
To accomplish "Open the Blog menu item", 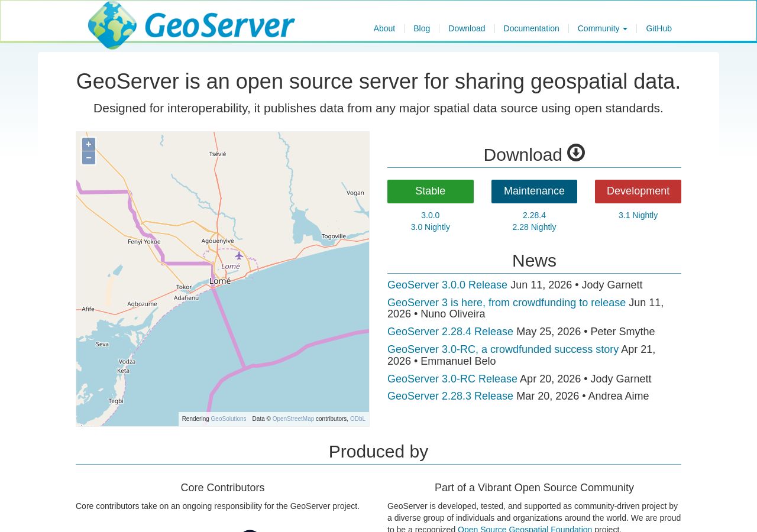I will click(x=422, y=28).
